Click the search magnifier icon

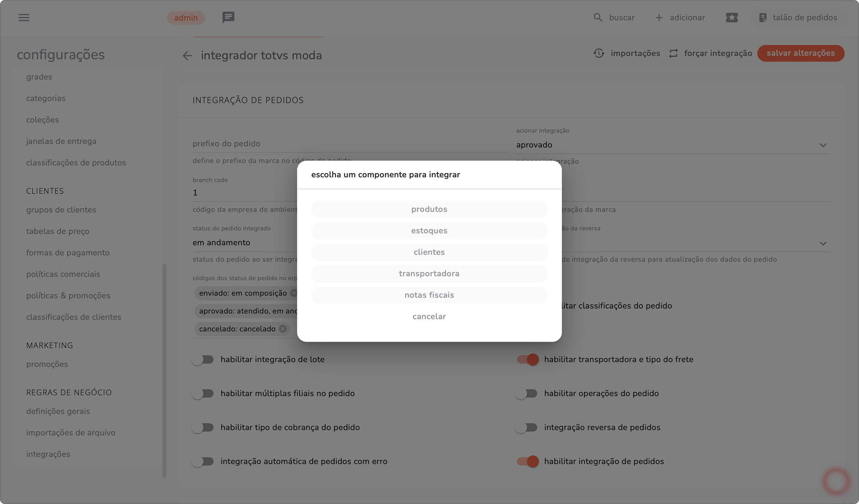pyautogui.click(x=597, y=17)
